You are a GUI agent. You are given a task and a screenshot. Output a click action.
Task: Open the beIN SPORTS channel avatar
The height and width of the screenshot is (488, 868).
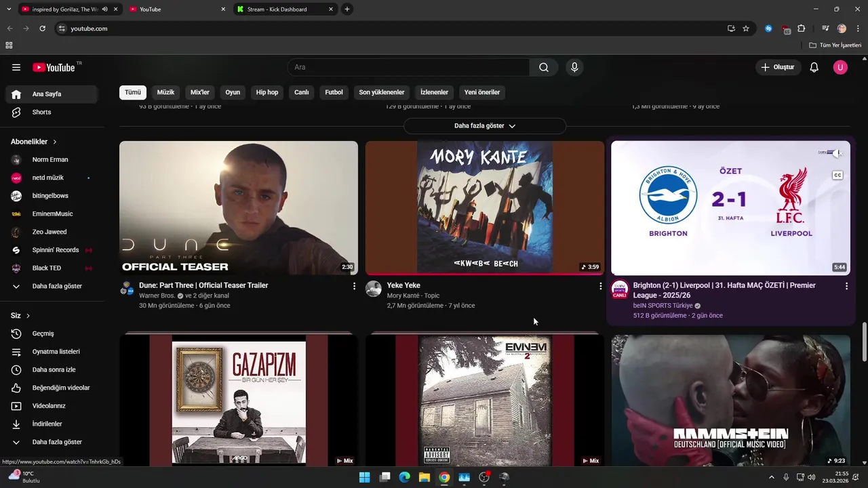(x=620, y=289)
